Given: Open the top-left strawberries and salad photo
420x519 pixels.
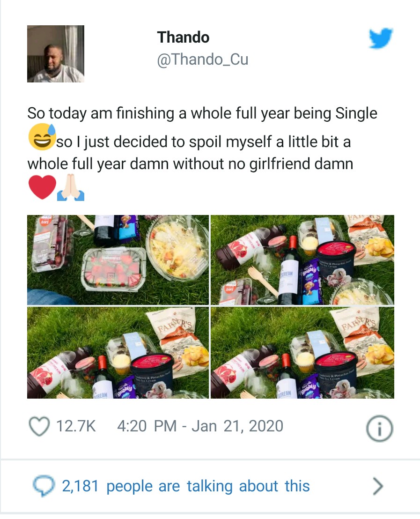Looking at the screenshot, I should coord(118,260).
